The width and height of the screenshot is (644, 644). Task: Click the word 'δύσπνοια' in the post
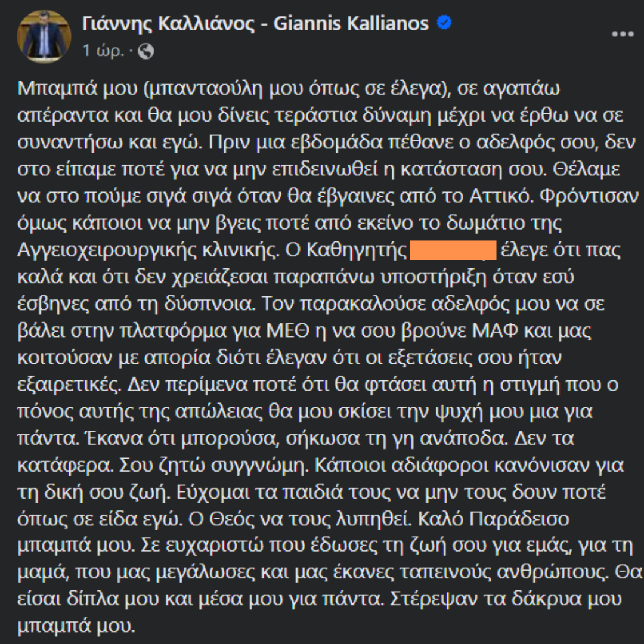208,304
